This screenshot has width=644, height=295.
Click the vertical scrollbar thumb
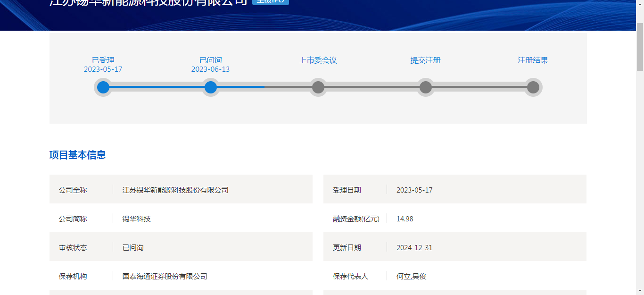pyautogui.click(x=640, y=46)
